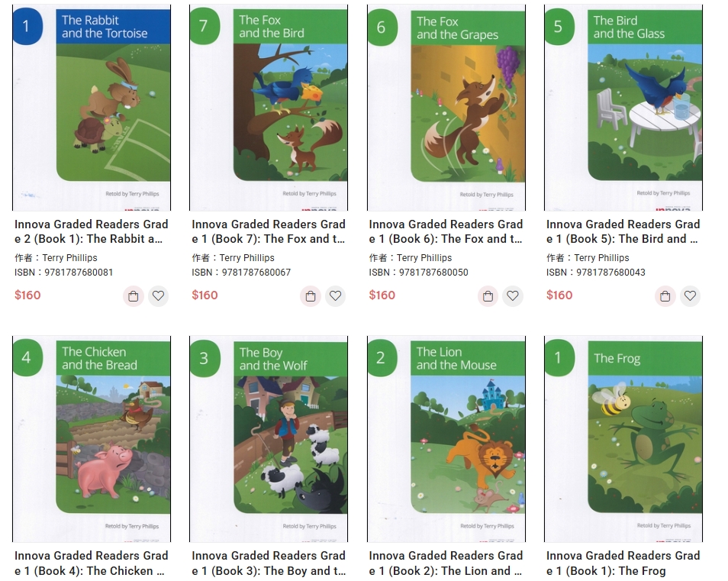Add The Rabbit and the Tortoise to cart
728x581 pixels.
tap(134, 295)
